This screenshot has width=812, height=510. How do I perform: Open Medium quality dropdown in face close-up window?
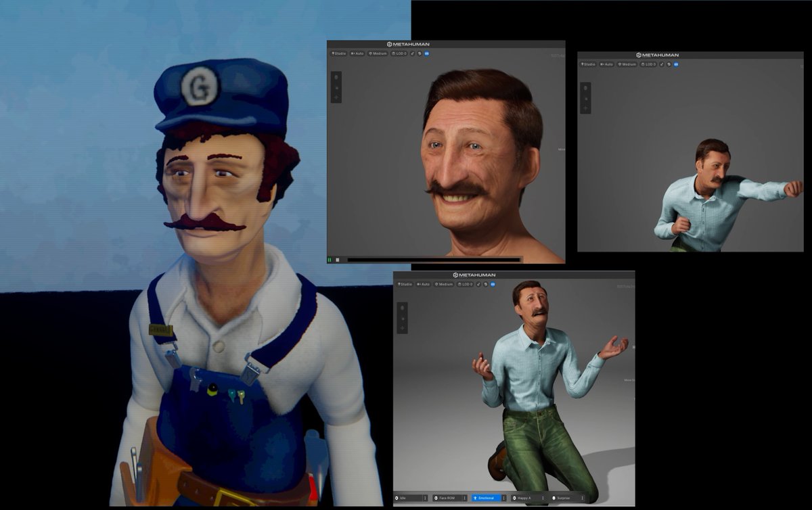(x=378, y=53)
